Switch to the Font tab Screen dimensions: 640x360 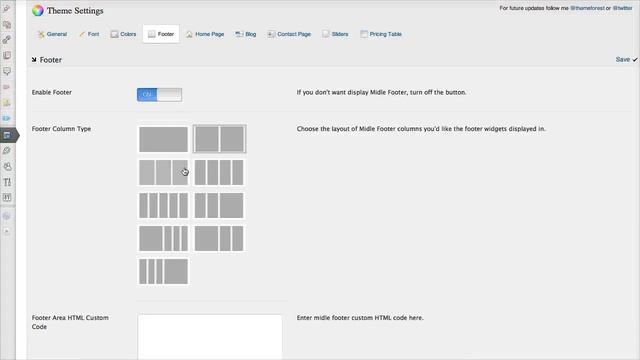(x=89, y=34)
